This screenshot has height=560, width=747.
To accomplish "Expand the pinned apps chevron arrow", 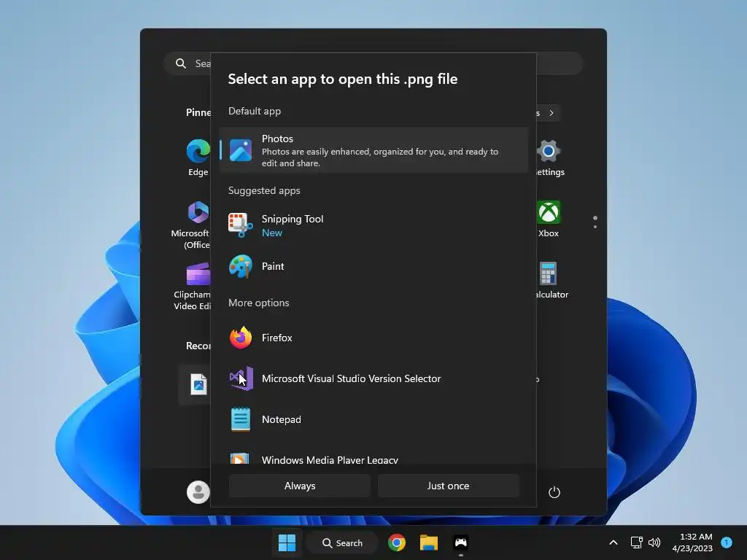I will 551,113.
